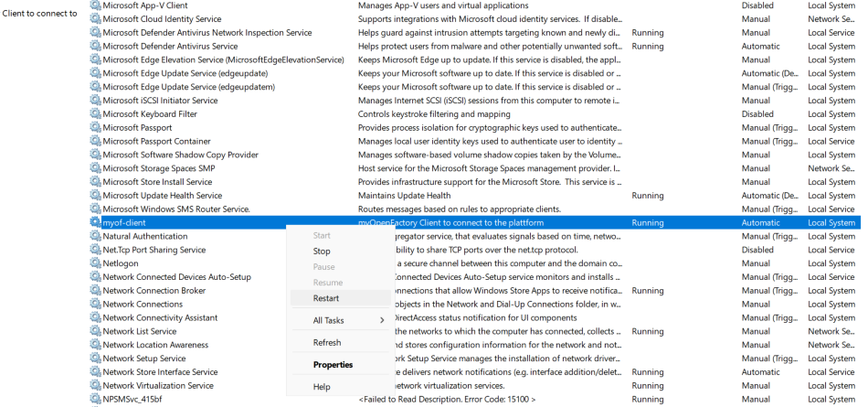
Task: Click 'Manages App-V users and virtual applications' description
Action: (x=443, y=5)
